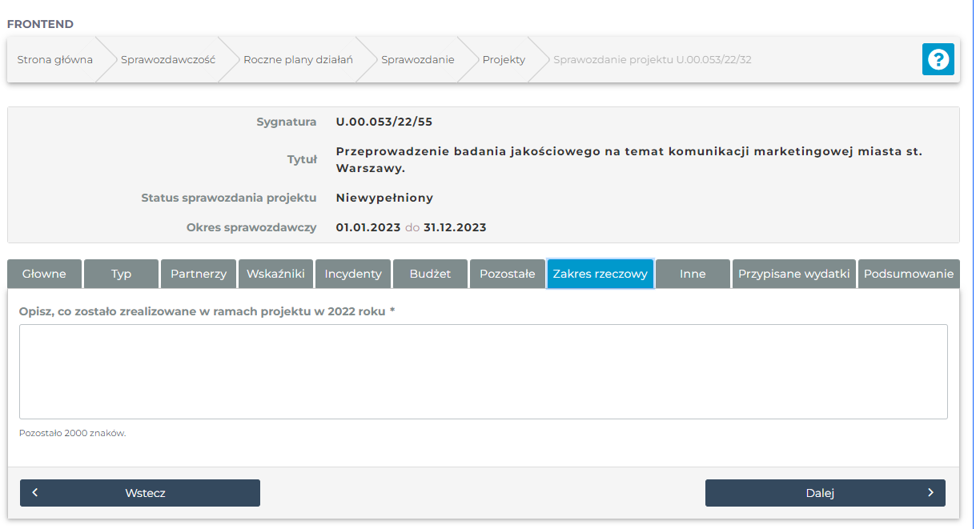Open the Typ tab
The height and width of the screenshot is (529, 980).
[121, 274]
